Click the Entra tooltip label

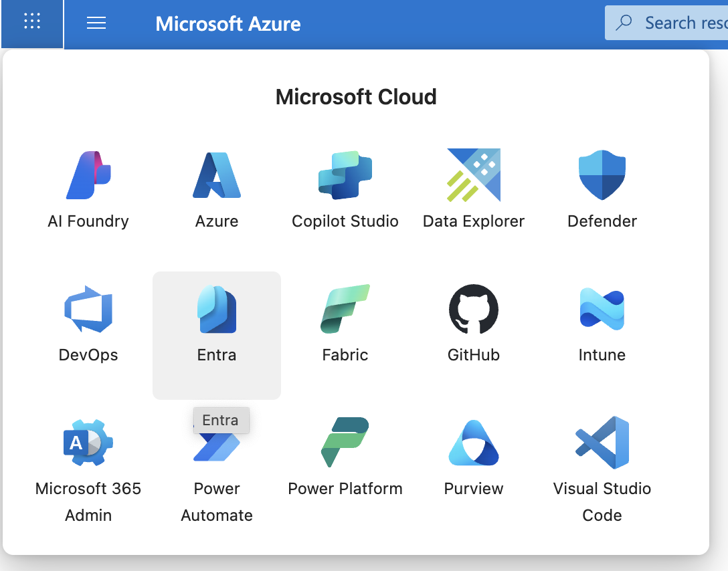tap(221, 420)
